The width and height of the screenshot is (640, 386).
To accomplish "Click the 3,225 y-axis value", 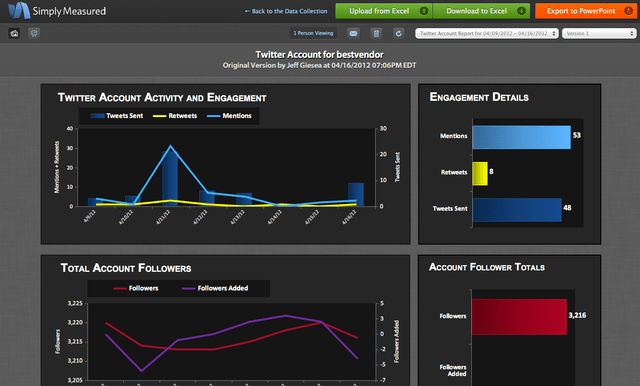I will click(x=75, y=304).
